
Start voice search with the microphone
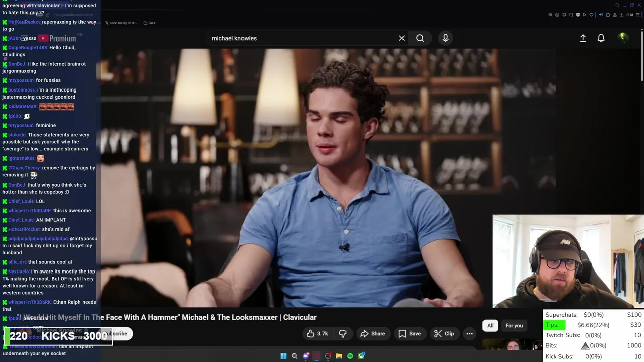(x=445, y=38)
